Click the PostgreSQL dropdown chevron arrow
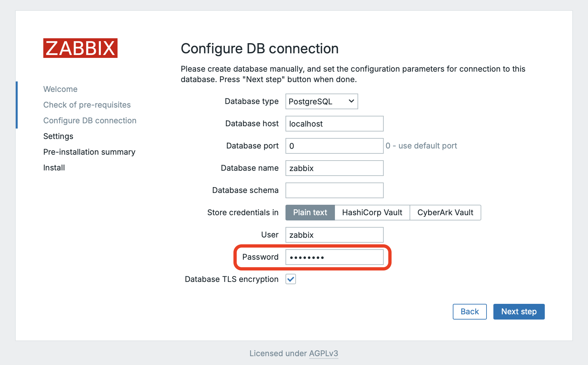The width and height of the screenshot is (588, 365). 351,101
